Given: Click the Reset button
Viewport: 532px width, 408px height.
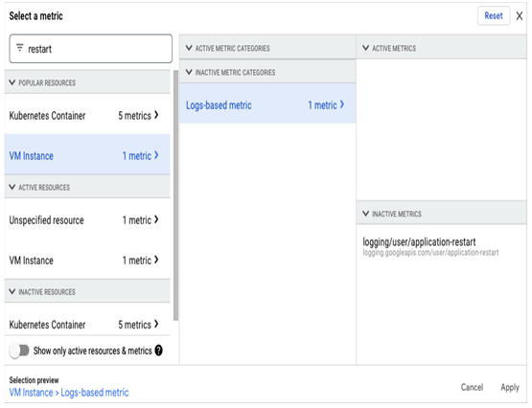Looking at the screenshot, I should coord(494,16).
